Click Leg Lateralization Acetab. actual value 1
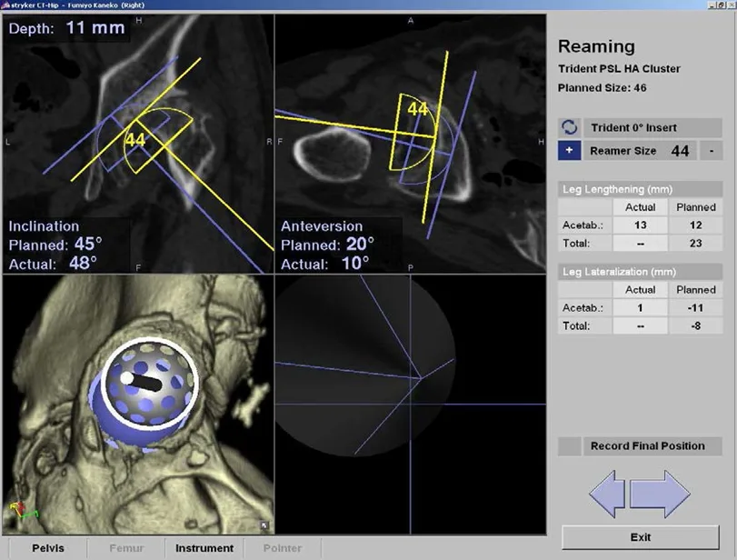Image resolution: width=737 pixels, height=560 pixels. pos(640,308)
